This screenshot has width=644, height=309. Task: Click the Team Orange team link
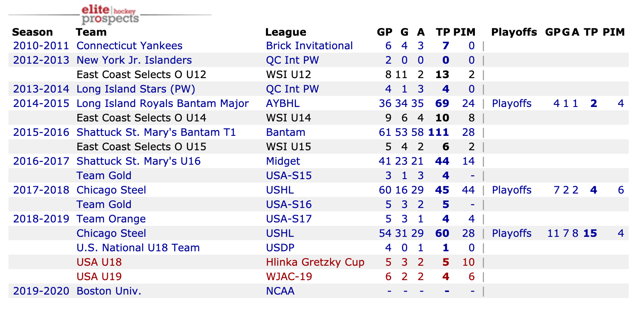(x=111, y=219)
